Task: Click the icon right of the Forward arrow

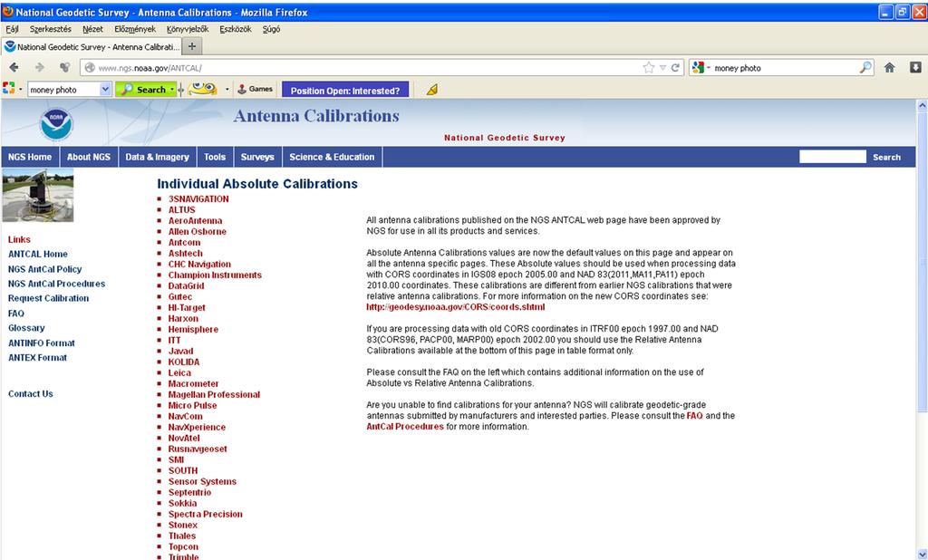Action: (x=64, y=67)
